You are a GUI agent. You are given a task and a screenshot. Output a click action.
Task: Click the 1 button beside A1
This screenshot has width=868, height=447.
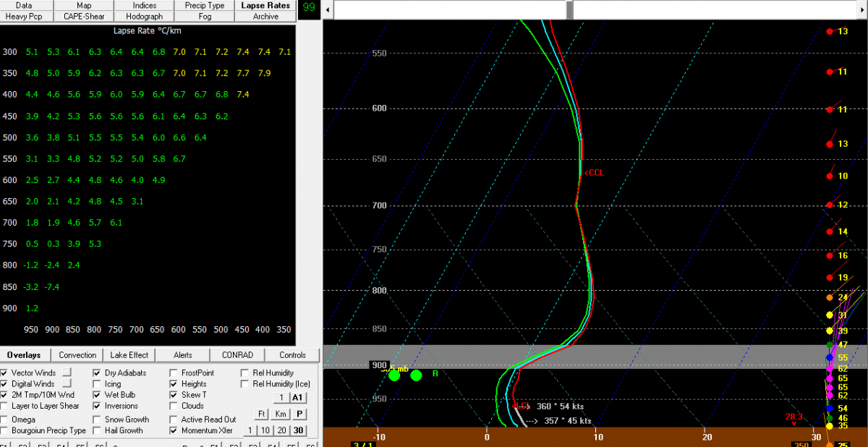point(281,397)
